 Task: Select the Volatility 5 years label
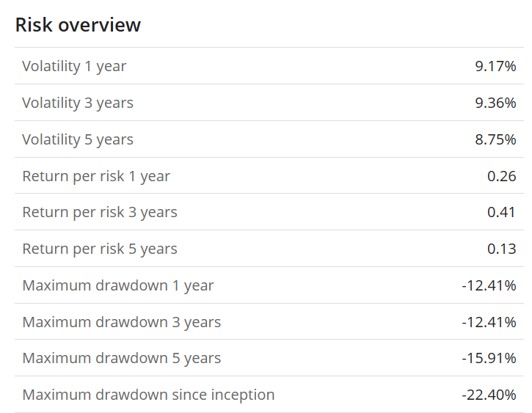(78, 139)
